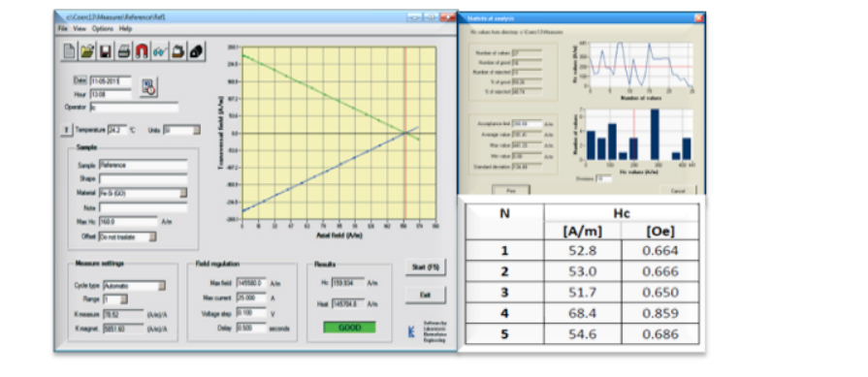Click the Start (F5) button

click(x=425, y=267)
